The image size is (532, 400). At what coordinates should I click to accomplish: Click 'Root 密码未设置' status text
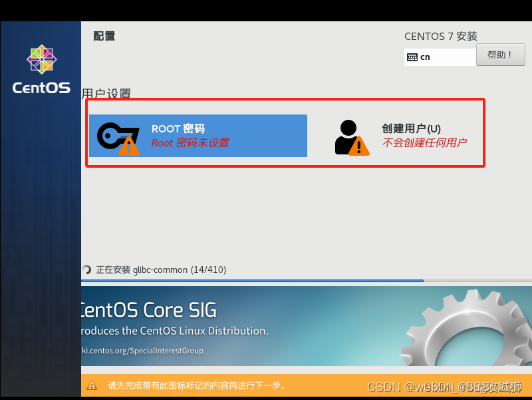pyautogui.click(x=190, y=142)
